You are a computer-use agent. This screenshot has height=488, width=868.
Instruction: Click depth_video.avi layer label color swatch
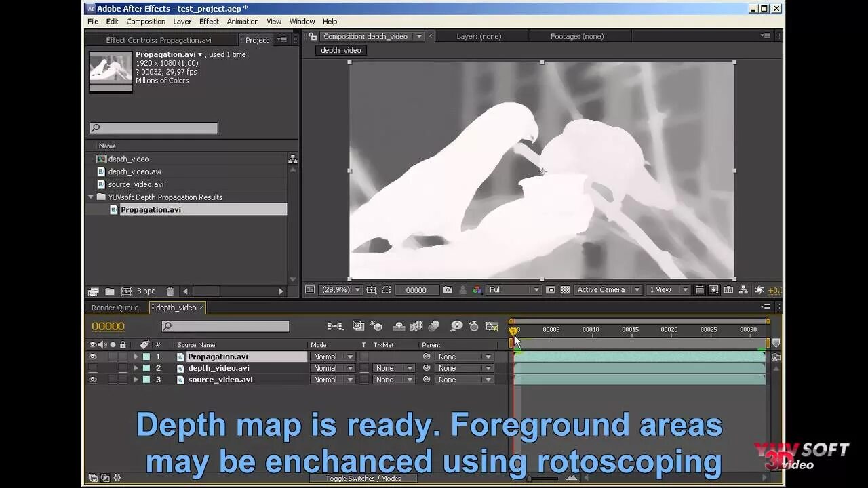click(x=146, y=368)
